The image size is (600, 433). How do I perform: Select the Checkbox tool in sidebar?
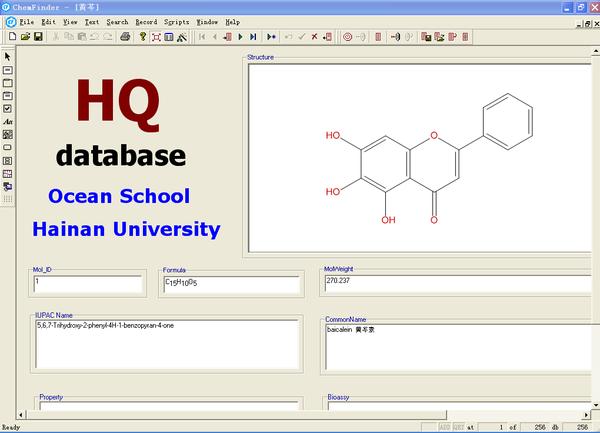[x=8, y=109]
